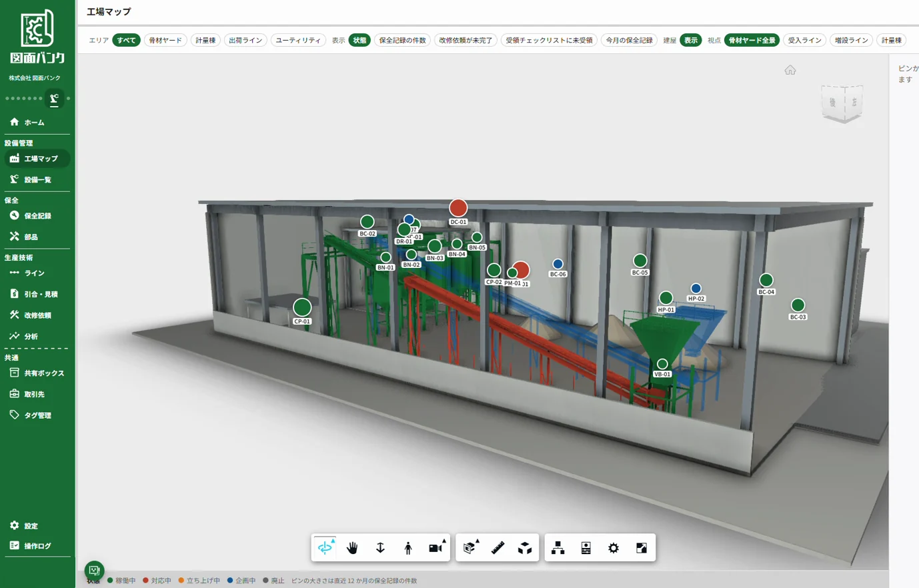Filter area by ユーティリティ
The height and width of the screenshot is (588, 919).
(298, 41)
